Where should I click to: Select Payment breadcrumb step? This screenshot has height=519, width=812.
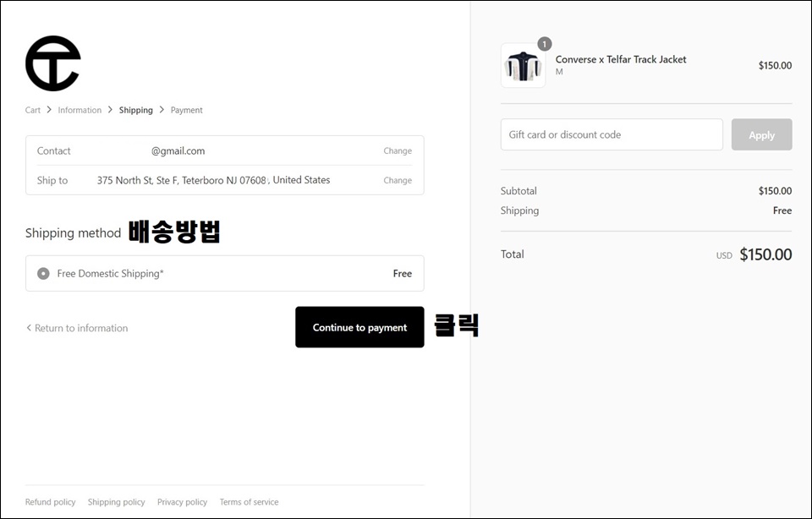click(x=186, y=110)
